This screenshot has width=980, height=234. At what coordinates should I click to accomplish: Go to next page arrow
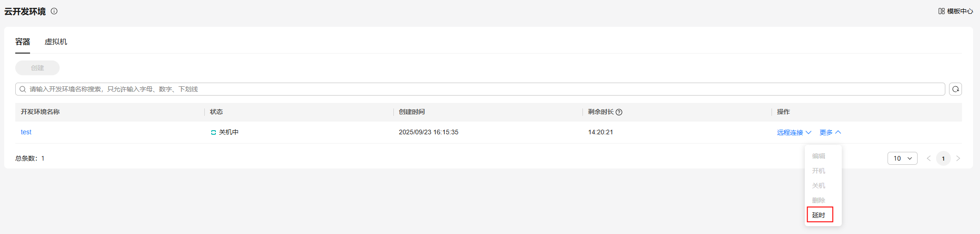958,158
